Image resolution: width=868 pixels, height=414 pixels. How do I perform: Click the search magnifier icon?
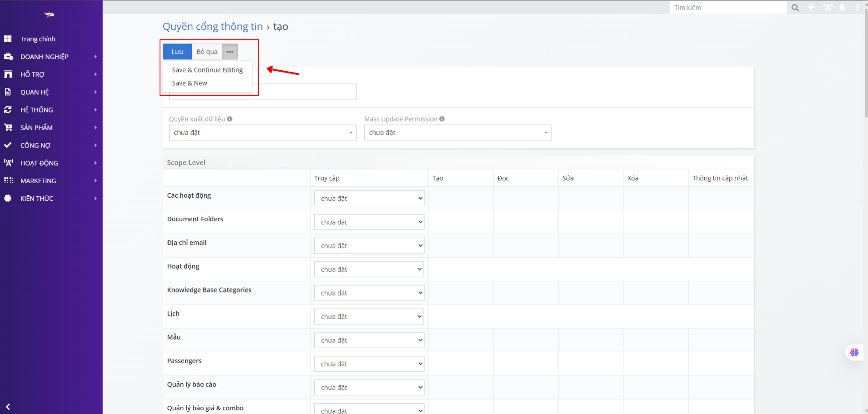coord(795,8)
